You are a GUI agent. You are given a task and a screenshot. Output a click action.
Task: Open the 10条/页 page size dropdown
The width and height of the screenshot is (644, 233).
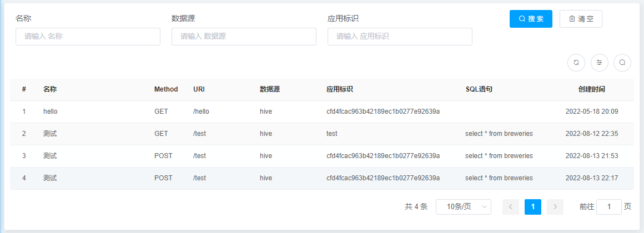[464, 207]
